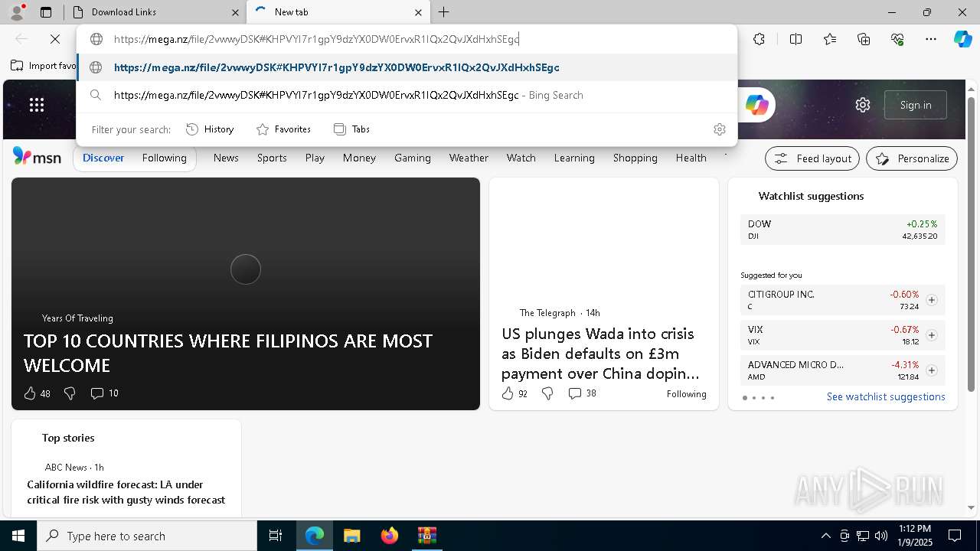Open address bar search settings gear

click(719, 129)
